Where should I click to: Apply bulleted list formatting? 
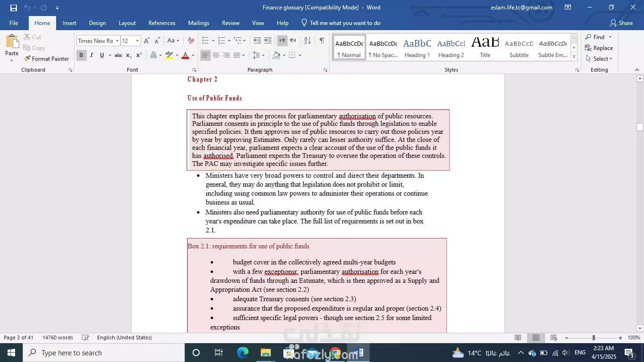click(x=205, y=41)
